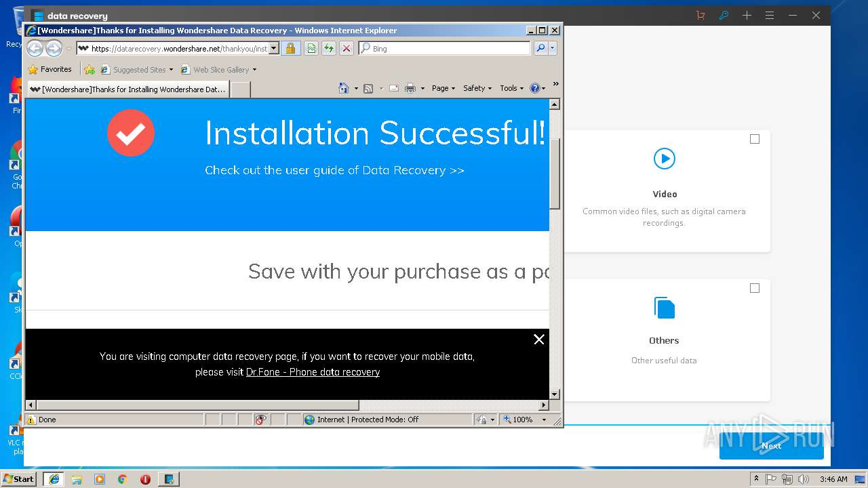Click the volume speaker tray icon
The height and width of the screenshot is (488, 868).
click(804, 479)
